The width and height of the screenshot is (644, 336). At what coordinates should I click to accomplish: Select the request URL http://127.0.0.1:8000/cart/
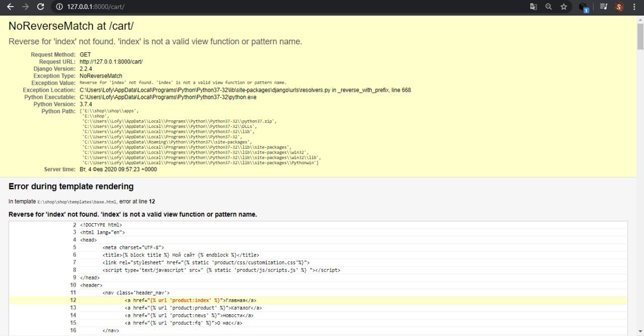click(111, 61)
